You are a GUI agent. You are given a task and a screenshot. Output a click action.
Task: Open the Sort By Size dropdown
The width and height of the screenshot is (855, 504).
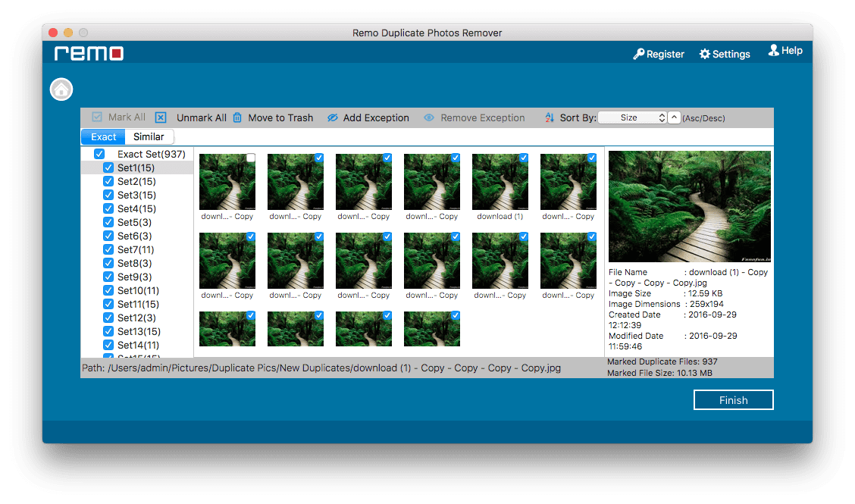pyautogui.click(x=632, y=117)
